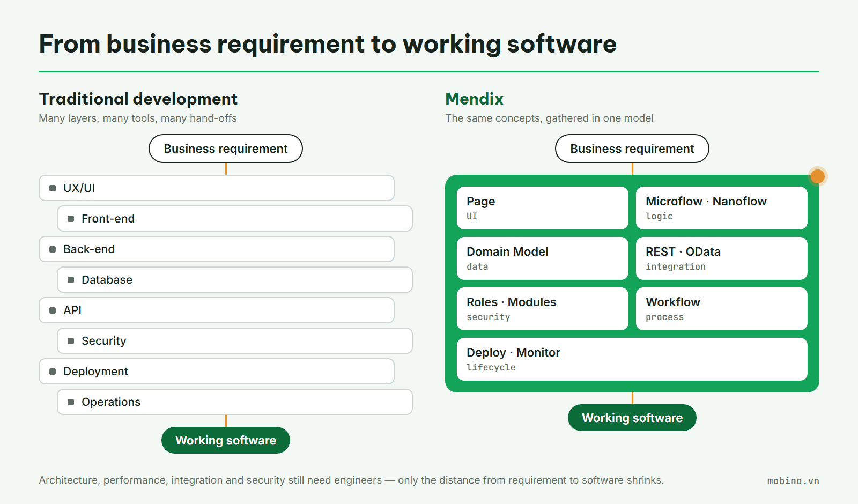Select the UX/UI layer row
The height and width of the screenshot is (504, 858).
click(x=217, y=188)
